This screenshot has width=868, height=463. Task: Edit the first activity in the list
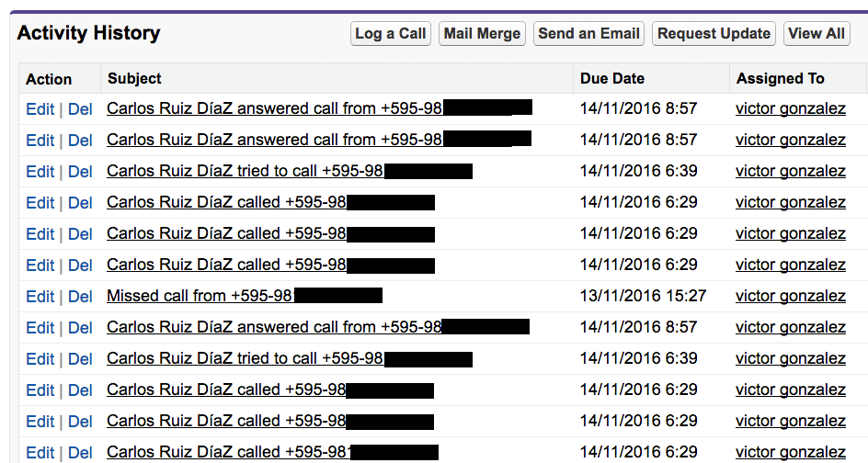click(40, 108)
